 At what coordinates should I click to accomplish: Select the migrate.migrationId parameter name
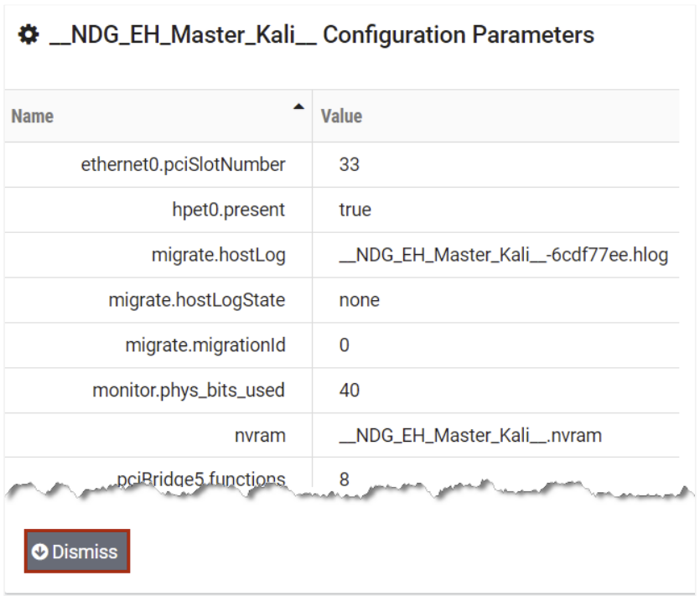205,345
